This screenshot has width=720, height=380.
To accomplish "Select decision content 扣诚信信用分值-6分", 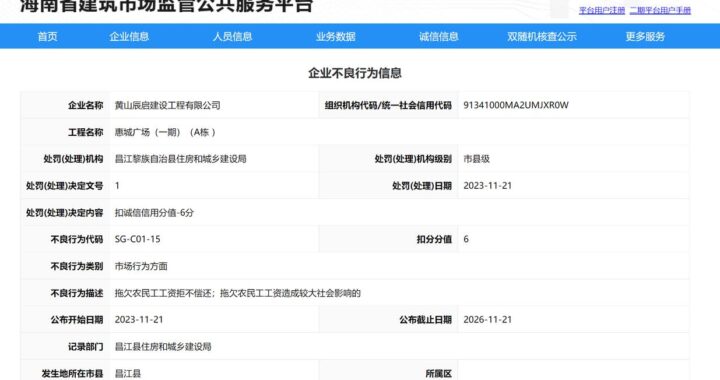I will click(x=154, y=212).
